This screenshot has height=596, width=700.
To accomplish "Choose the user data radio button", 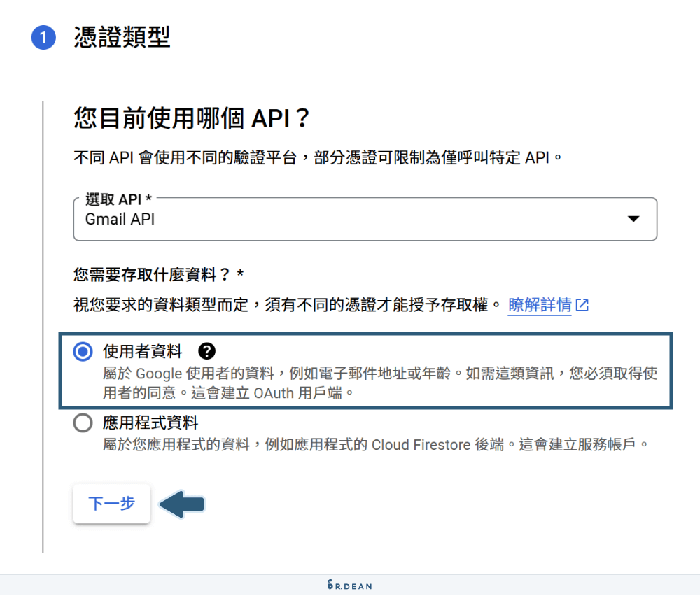I will pos(83,352).
